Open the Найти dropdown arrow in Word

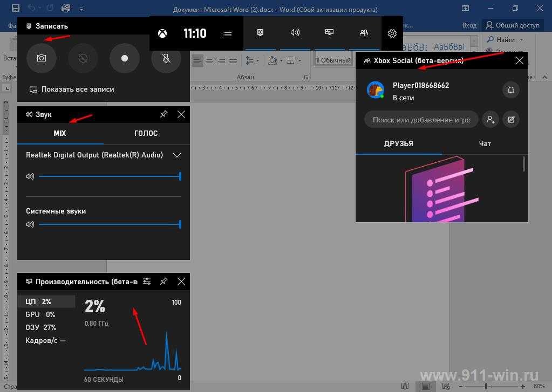click(522, 40)
